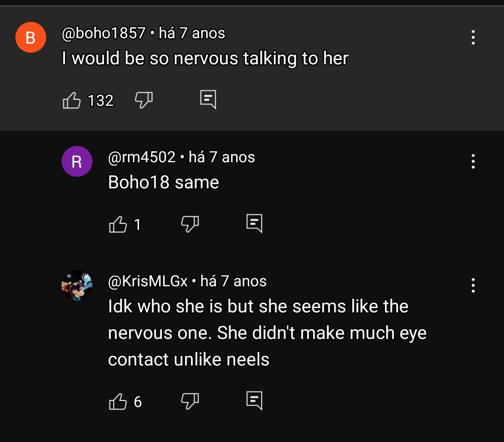Screen dimensions: 504x442
Task: Dislike the reply by @KrisMLGx
Action: coord(190,401)
